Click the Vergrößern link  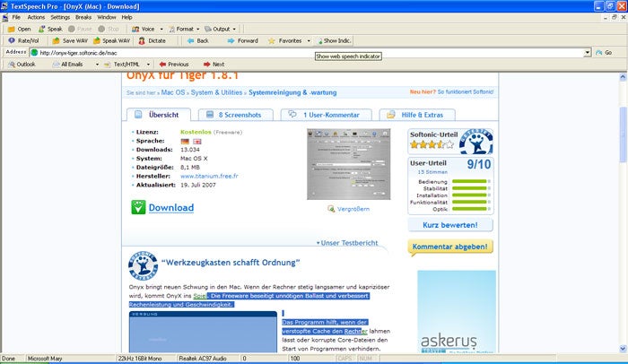(353, 209)
